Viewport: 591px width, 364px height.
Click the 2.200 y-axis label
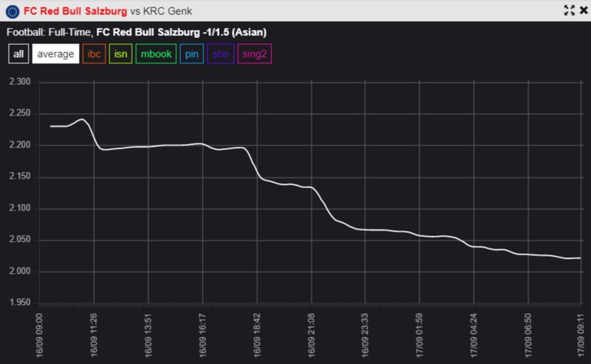(20, 145)
